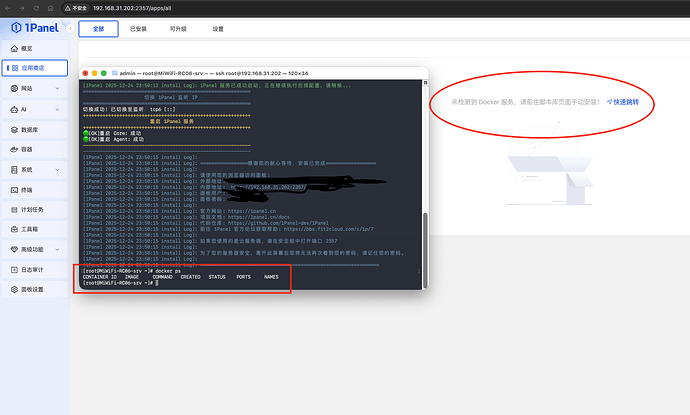
Task: Open the 终端 terminal page
Action: coord(27,189)
